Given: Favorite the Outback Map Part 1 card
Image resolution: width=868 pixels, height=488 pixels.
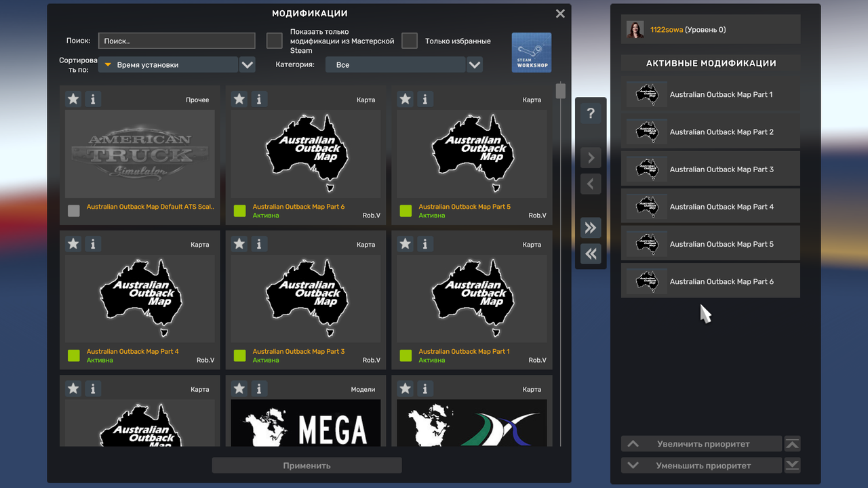Looking at the screenshot, I should coord(406,243).
